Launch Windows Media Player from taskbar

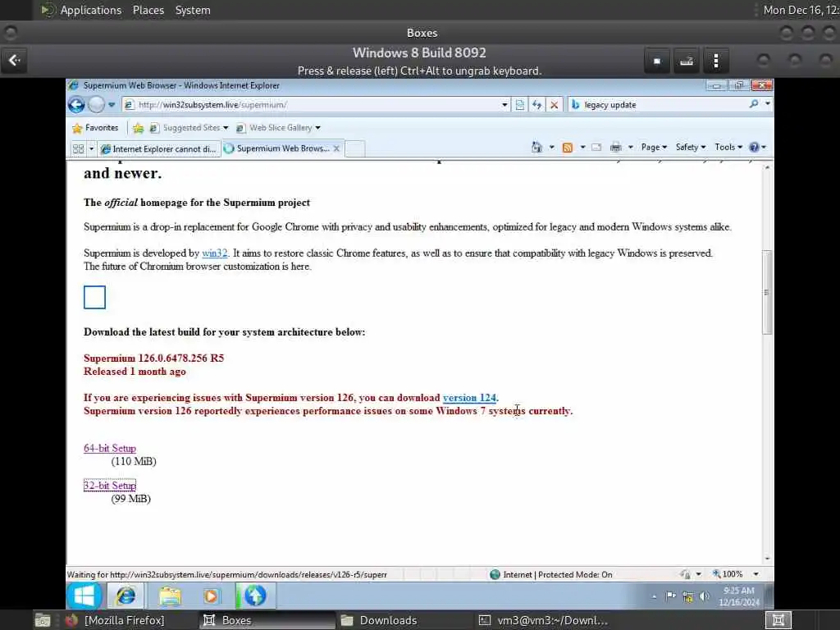click(x=211, y=596)
